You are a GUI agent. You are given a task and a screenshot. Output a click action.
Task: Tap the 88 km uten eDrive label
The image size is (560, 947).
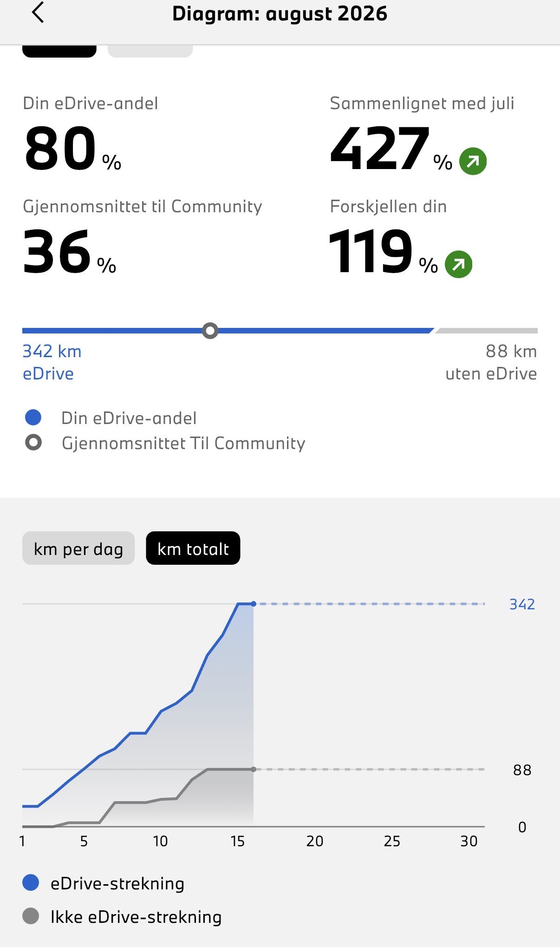[x=491, y=362]
